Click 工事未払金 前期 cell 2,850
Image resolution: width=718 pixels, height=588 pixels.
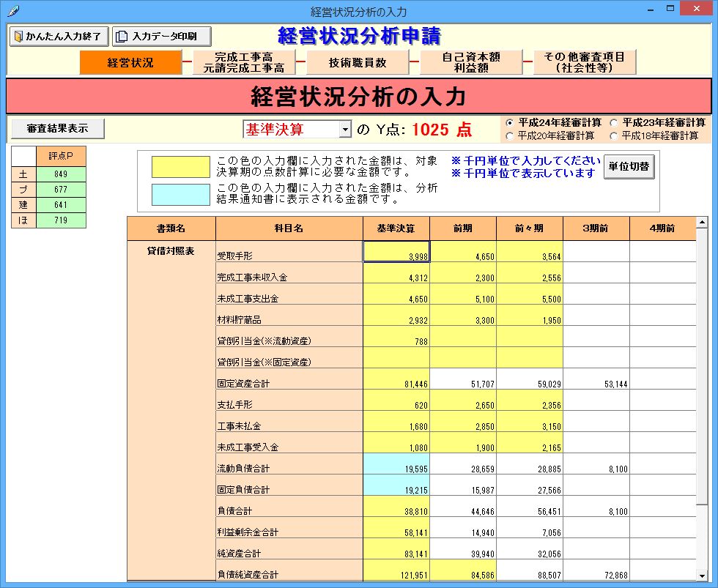[463, 422]
